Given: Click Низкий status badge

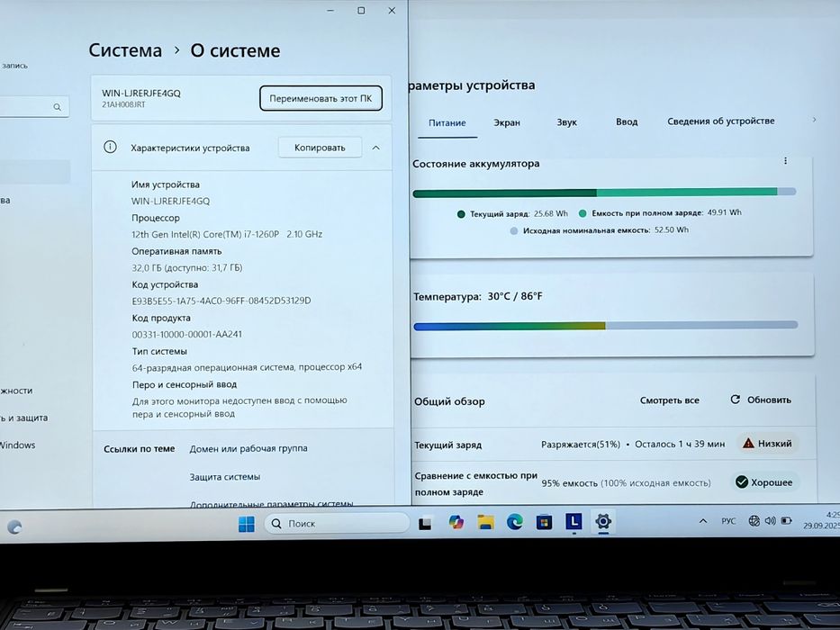Looking at the screenshot, I should click(768, 443).
